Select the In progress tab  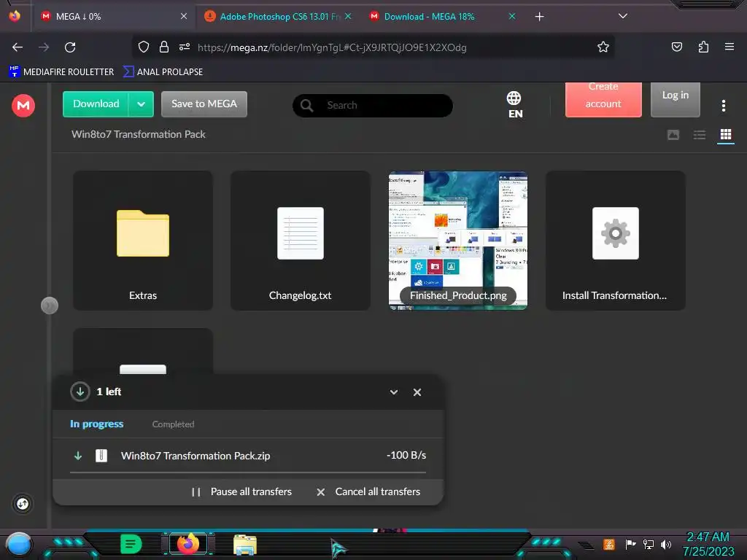[97, 424]
